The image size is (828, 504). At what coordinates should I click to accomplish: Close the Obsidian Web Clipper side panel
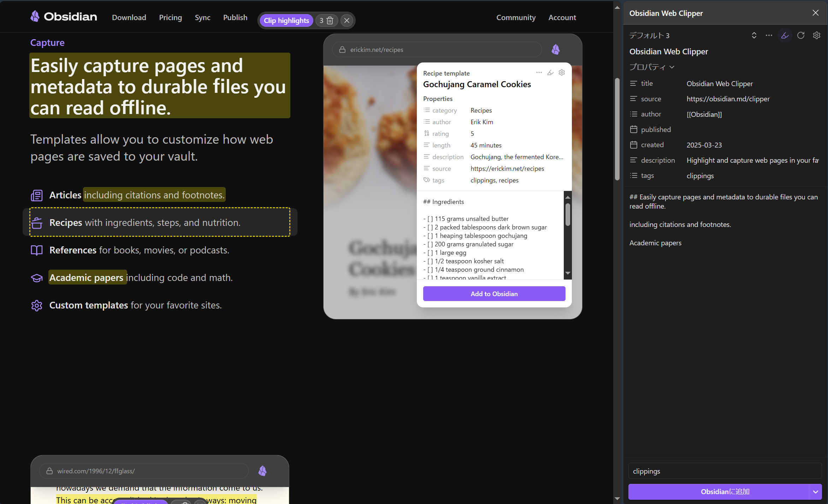pyautogui.click(x=816, y=13)
